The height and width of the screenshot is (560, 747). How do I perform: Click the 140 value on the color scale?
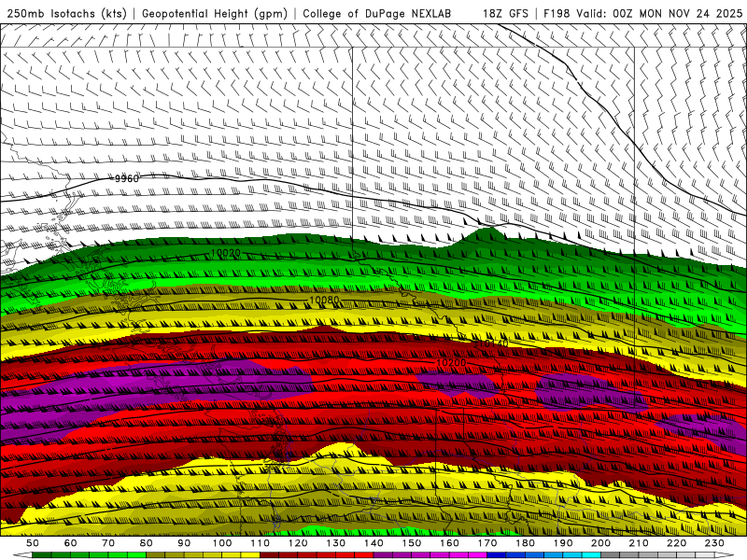pos(373,543)
